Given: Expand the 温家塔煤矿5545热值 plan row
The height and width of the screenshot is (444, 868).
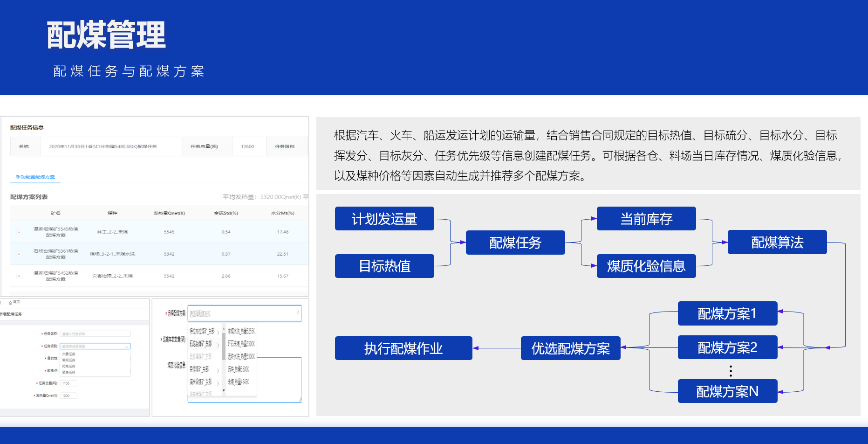Looking at the screenshot, I should tap(19, 232).
